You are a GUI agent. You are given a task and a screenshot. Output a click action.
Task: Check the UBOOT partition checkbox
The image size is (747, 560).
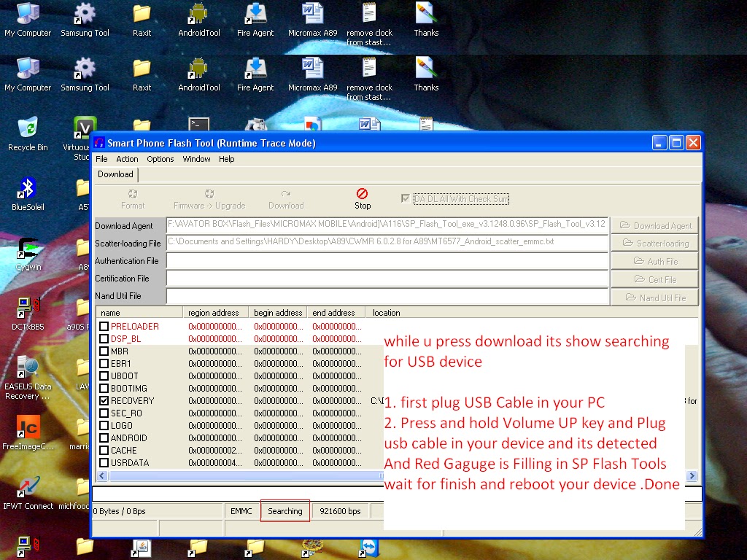[x=104, y=376]
